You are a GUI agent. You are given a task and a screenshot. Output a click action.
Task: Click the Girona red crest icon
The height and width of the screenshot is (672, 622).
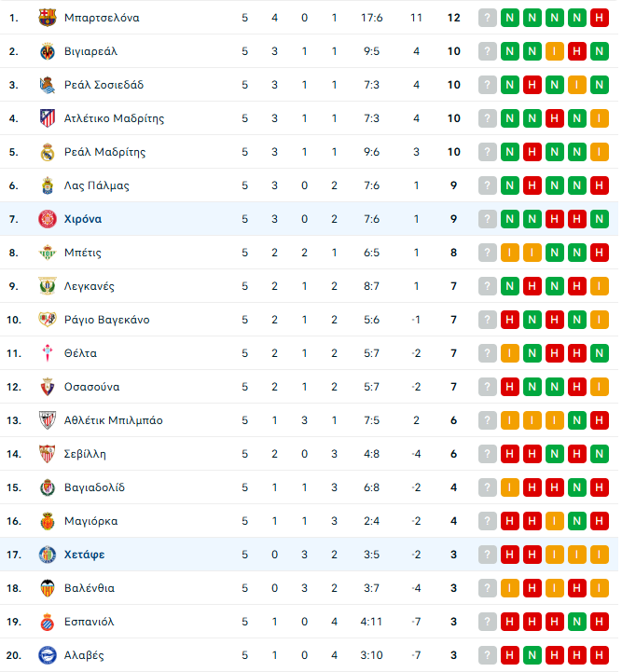(x=48, y=219)
